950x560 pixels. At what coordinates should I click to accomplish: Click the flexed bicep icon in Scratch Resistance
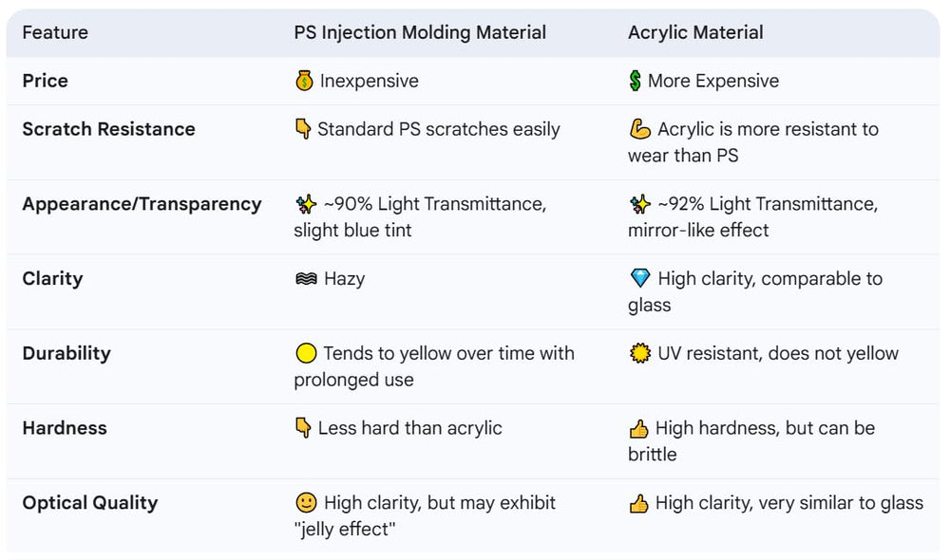(x=639, y=129)
